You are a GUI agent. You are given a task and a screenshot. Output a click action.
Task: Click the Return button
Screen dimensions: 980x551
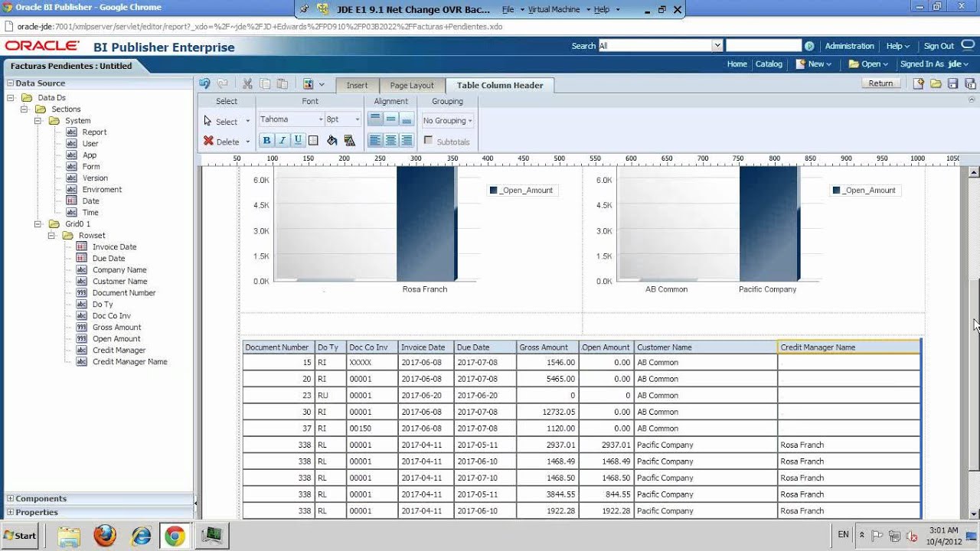pos(880,83)
